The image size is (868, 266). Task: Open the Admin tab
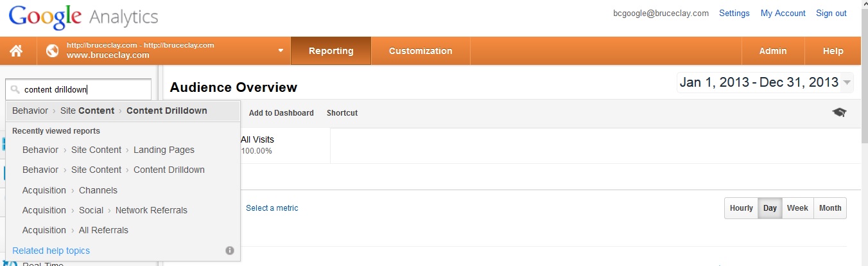point(773,51)
